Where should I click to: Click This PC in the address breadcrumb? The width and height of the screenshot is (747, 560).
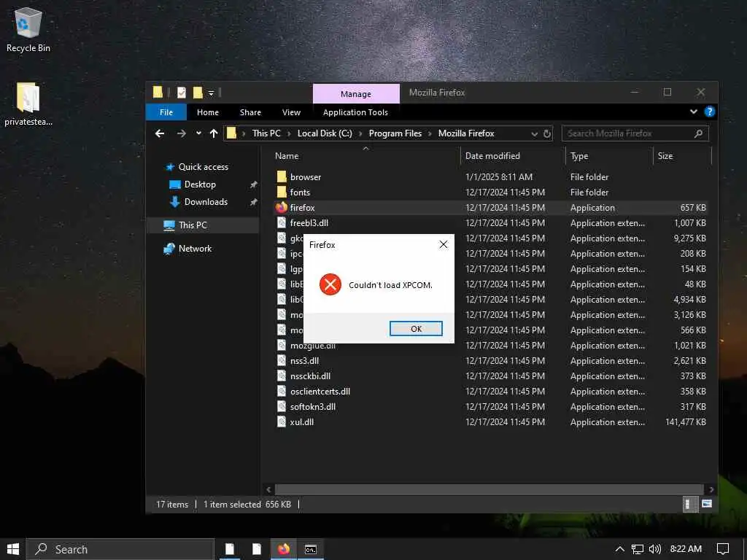pyautogui.click(x=266, y=133)
